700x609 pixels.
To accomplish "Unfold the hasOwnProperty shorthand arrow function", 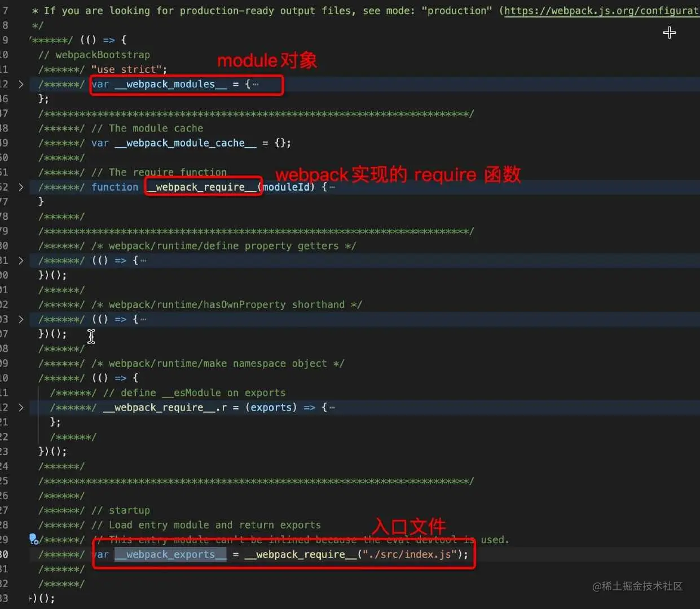I will point(21,319).
